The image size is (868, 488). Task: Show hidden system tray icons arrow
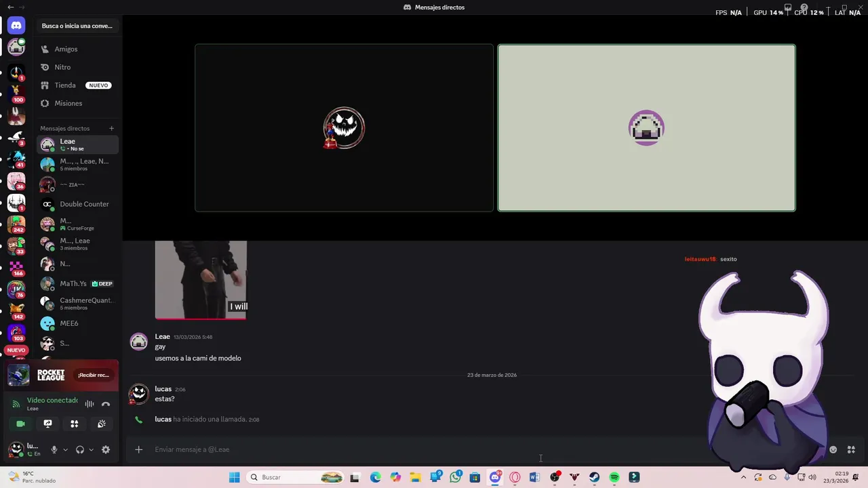743,477
